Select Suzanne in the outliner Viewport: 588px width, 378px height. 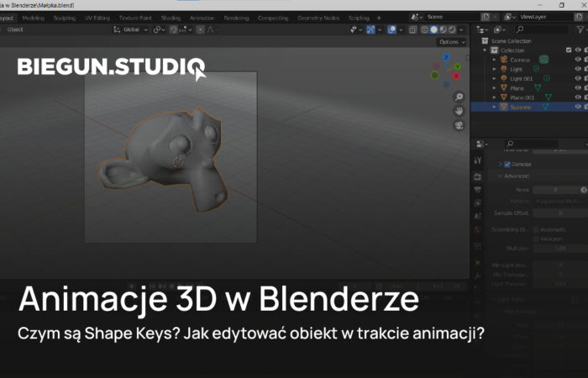coord(520,107)
